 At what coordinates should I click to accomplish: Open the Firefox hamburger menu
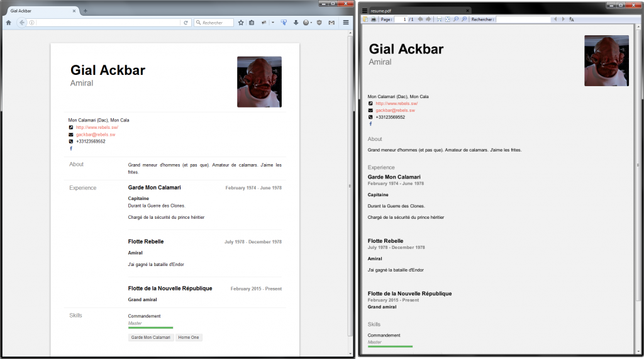point(346,23)
